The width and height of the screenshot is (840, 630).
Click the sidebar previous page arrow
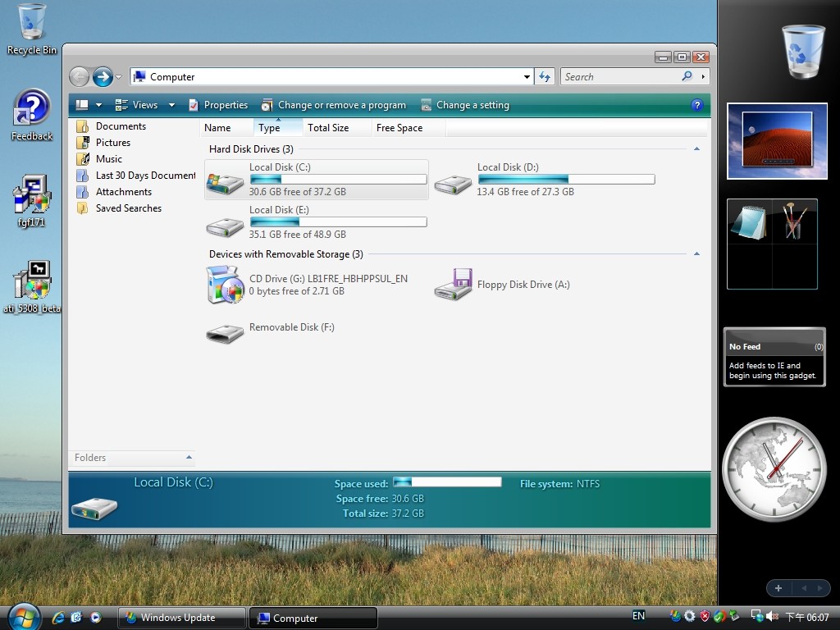(x=804, y=587)
